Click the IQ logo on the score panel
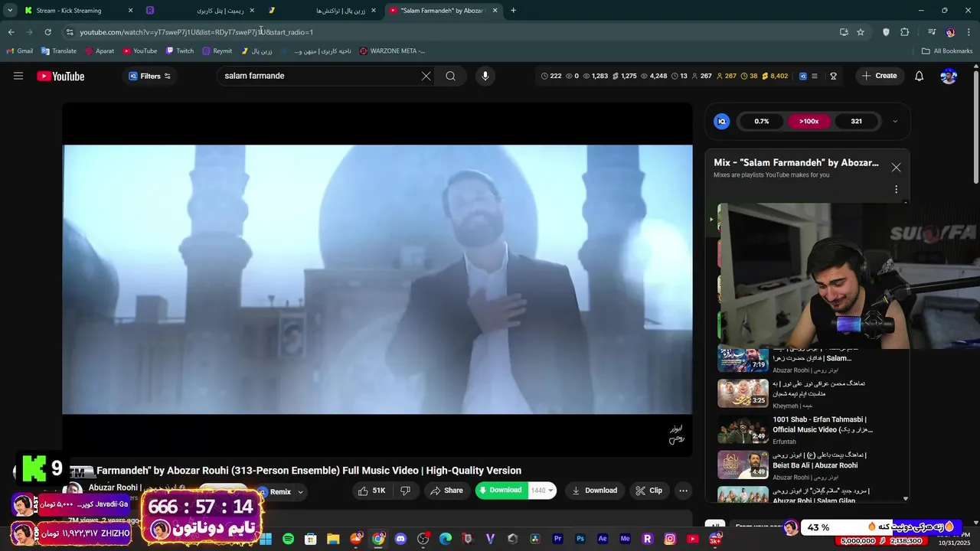 (x=721, y=121)
